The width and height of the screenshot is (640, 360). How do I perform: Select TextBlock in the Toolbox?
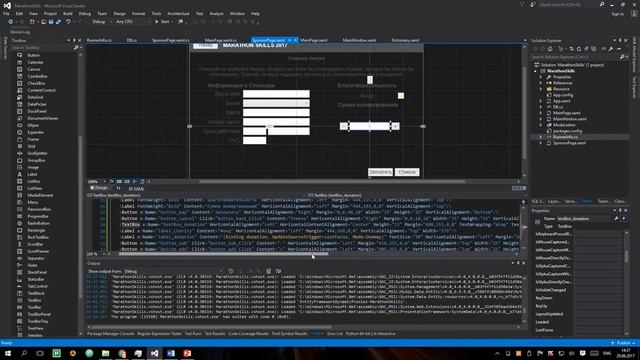click(x=36, y=293)
